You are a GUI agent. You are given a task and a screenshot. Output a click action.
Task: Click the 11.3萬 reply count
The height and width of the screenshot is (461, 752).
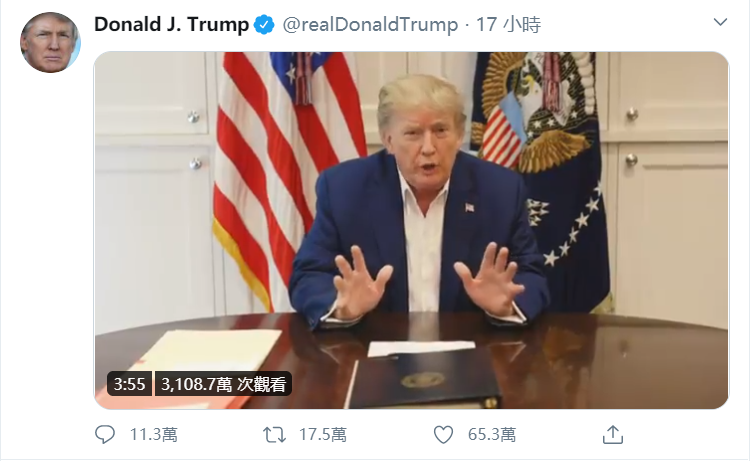click(x=153, y=435)
